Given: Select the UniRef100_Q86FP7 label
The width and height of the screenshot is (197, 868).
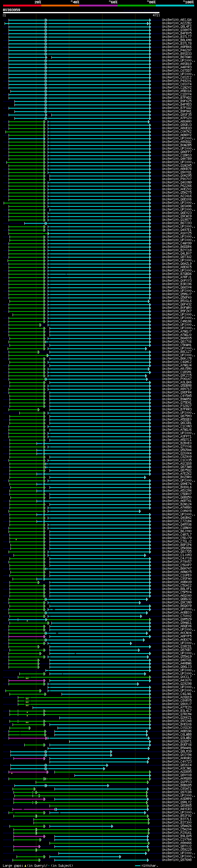Looking at the screenshot, I should pyautogui.click(x=177, y=152).
